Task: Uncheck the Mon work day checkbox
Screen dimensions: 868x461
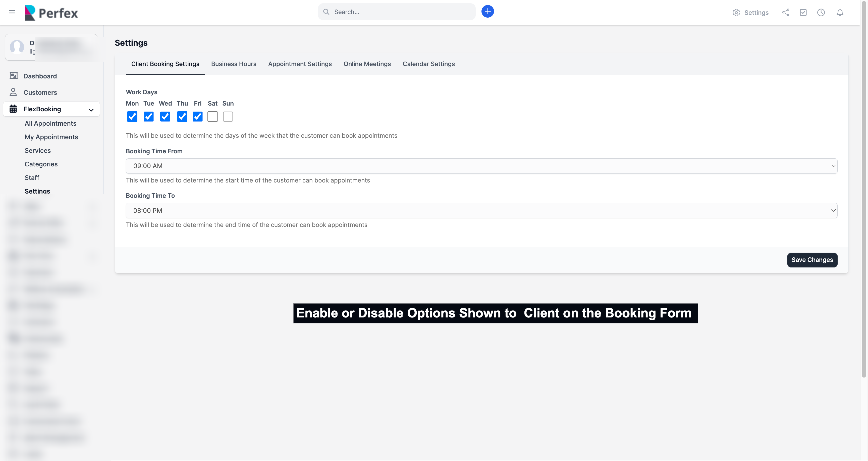Action: point(132,117)
